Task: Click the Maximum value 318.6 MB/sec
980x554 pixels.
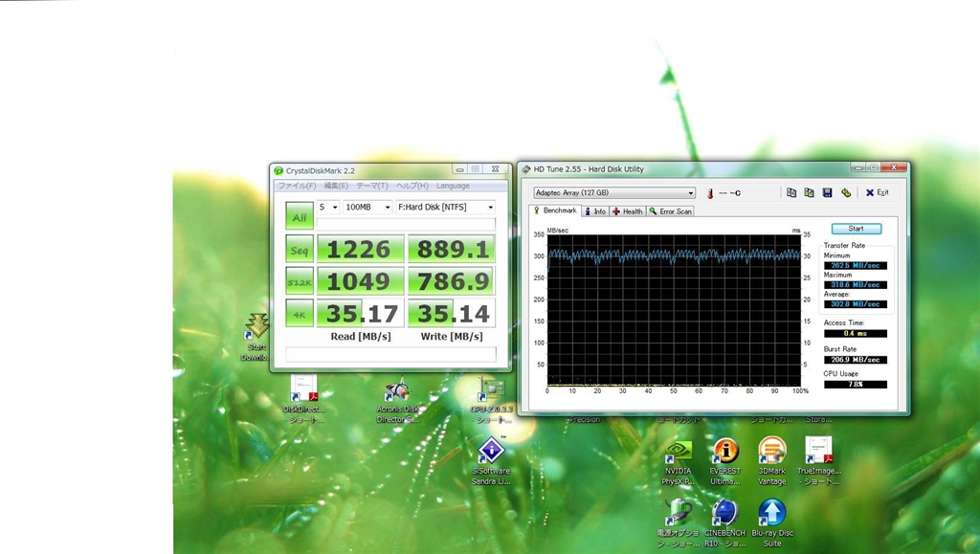Action: pos(855,285)
